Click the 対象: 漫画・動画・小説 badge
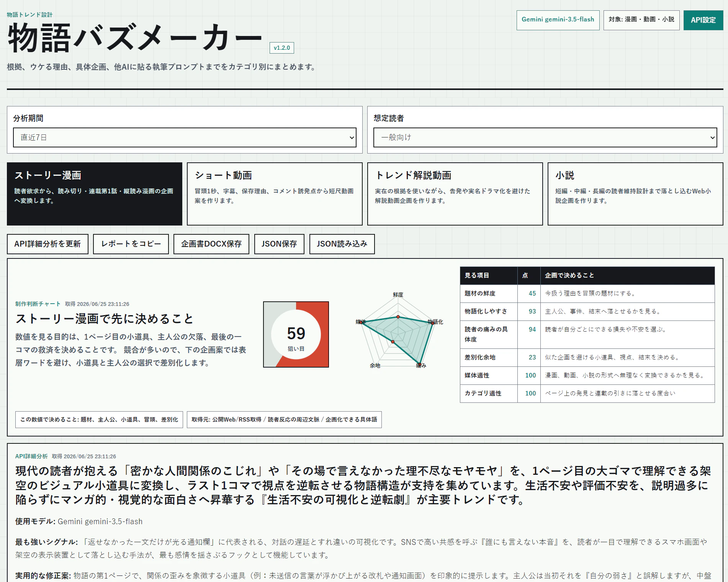 point(641,20)
